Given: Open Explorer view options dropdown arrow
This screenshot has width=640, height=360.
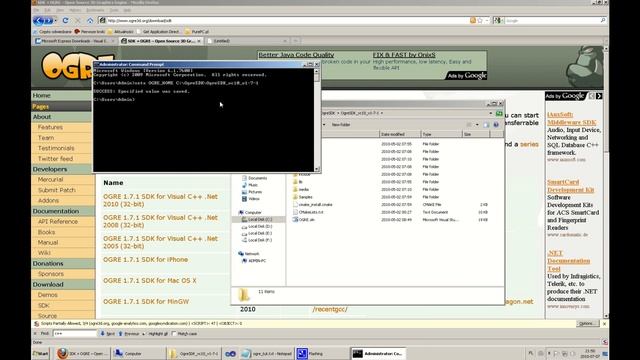Looking at the screenshot, I should 477,124.
